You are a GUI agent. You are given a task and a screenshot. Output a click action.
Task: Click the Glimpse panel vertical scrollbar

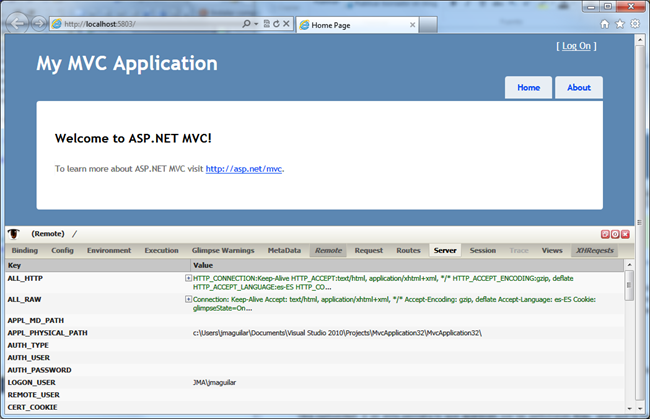pyautogui.click(x=628, y=340)
